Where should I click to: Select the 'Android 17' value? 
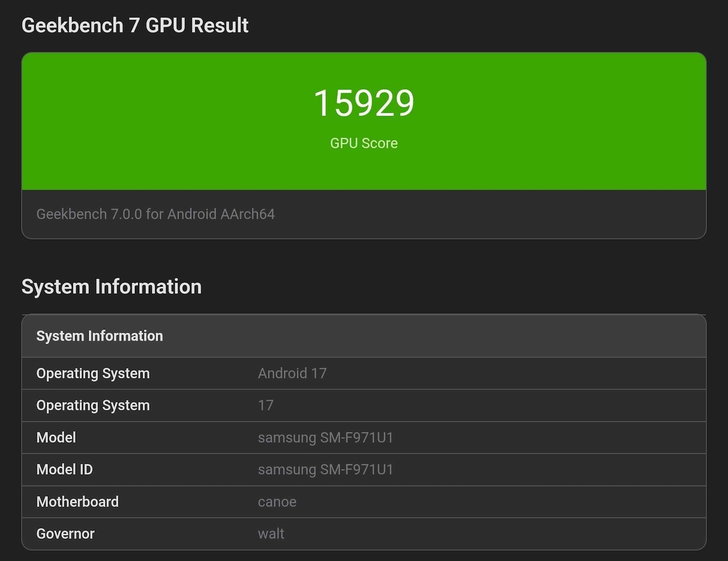coord(292,373)
